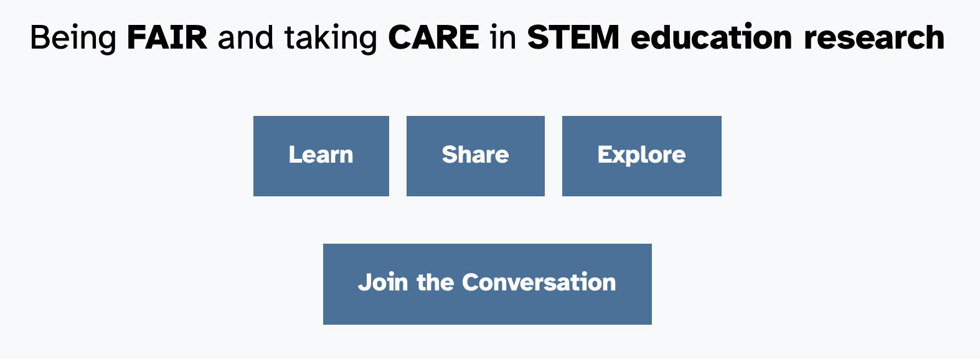Click the Learn button

[x=321, y=156]
